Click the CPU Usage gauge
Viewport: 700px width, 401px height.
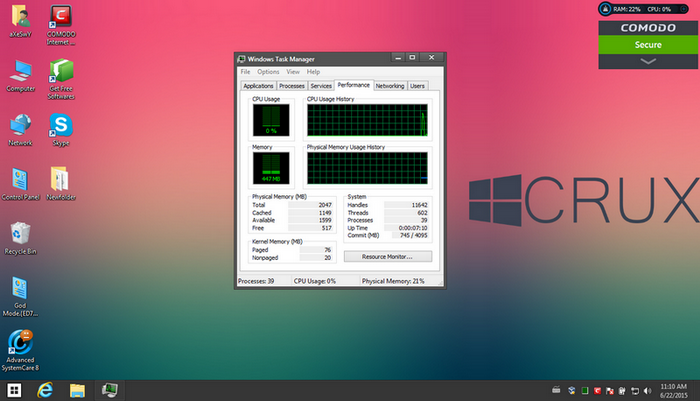271,120
